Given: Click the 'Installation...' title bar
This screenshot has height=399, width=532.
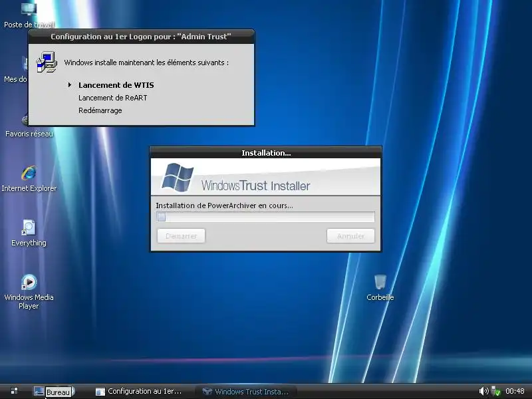Looking at the screenshot, I should pos(265,153).
